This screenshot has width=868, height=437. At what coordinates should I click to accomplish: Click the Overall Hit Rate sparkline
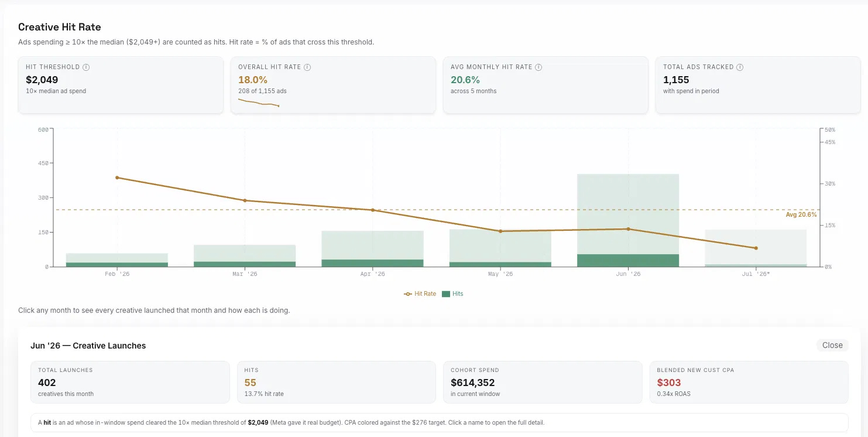(259, 103)
